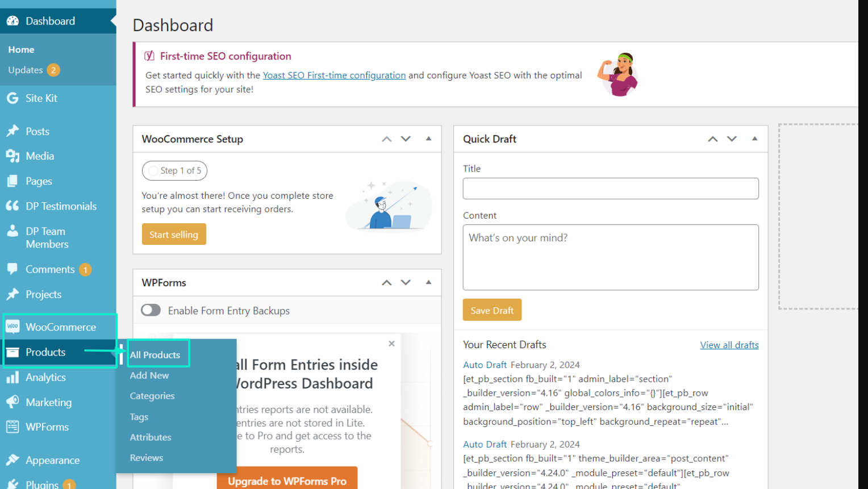The image size is (868, 489).
Task: Click the Comments speech bubble icon
Action: pyautogui.click(x=12, y=269)
